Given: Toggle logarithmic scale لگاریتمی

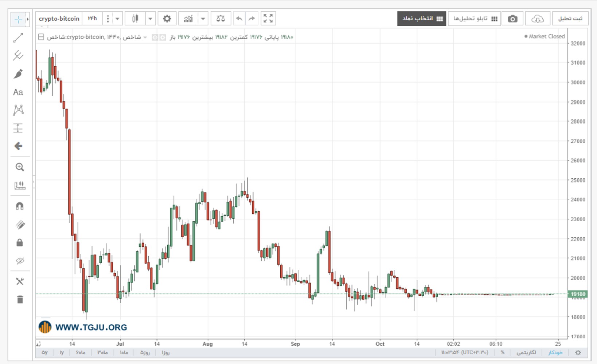Looking at the screenshot, I should (x=526, y=352).
